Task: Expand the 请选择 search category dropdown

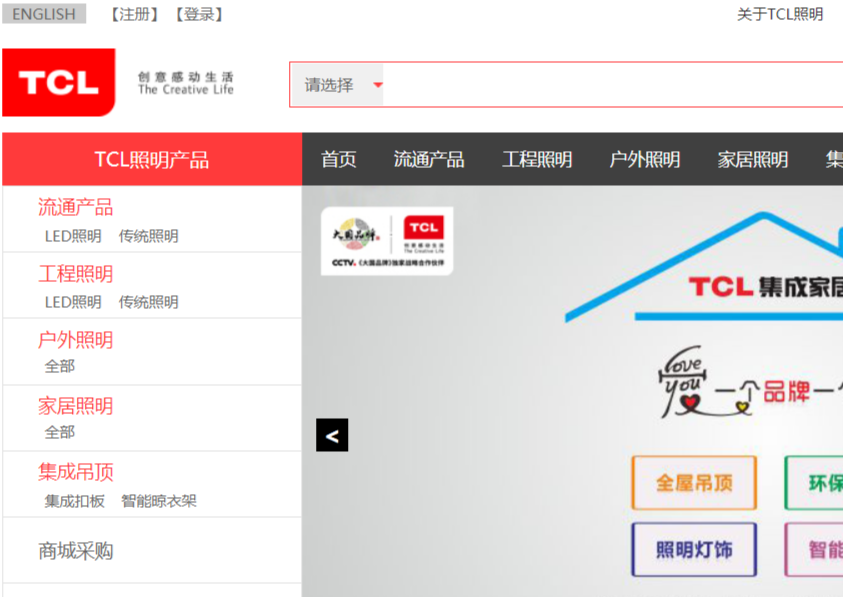Action: 338,85
